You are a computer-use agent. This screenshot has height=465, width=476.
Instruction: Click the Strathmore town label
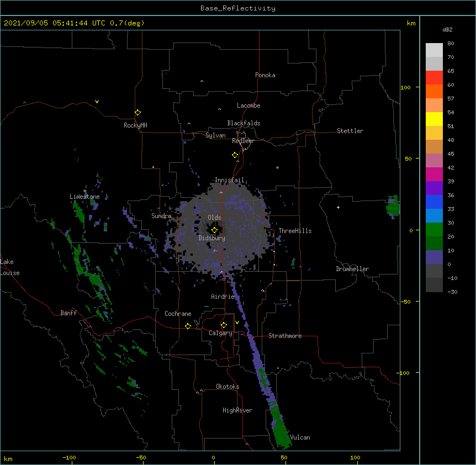[x=285, y=336]
